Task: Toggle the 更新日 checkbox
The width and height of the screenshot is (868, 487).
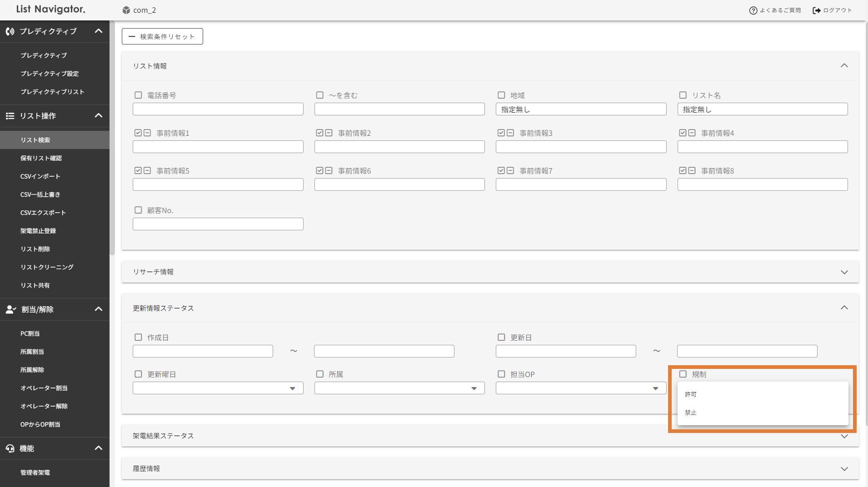Action: click(501, 338)
